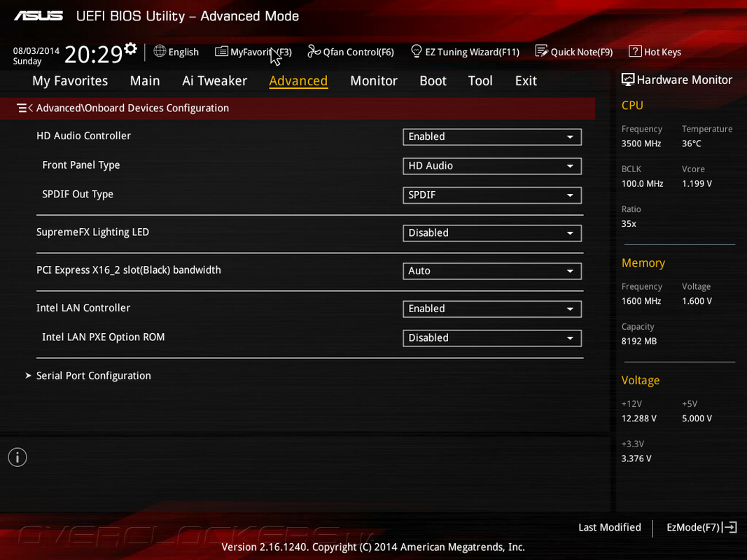
Task: Click +5V reading 5.000 V
Action: [x=697, y=418]
